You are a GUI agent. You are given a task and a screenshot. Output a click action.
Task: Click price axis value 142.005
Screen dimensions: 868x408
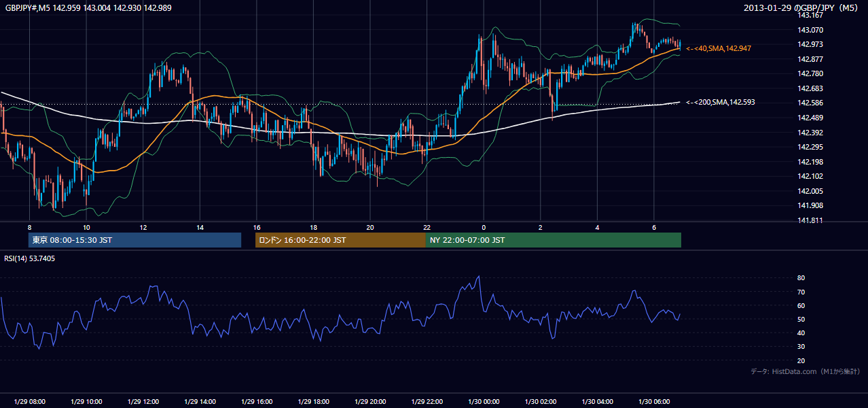(x=810, y=191)
